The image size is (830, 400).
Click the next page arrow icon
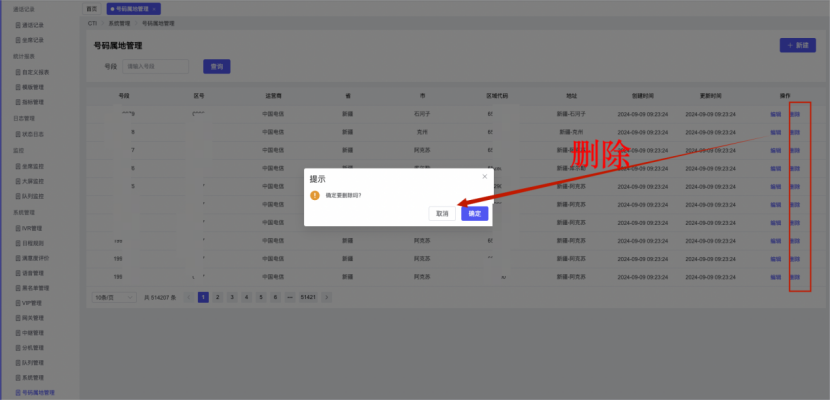326,297
